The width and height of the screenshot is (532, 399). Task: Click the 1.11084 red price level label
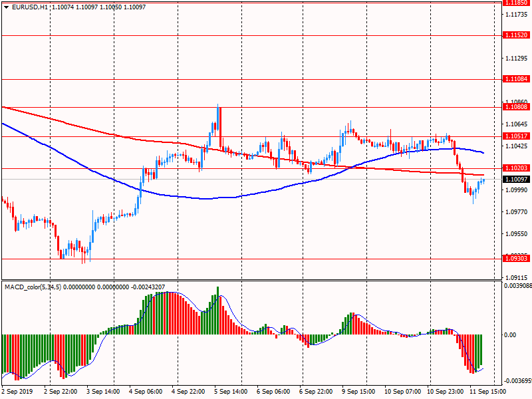pos(517,79)
